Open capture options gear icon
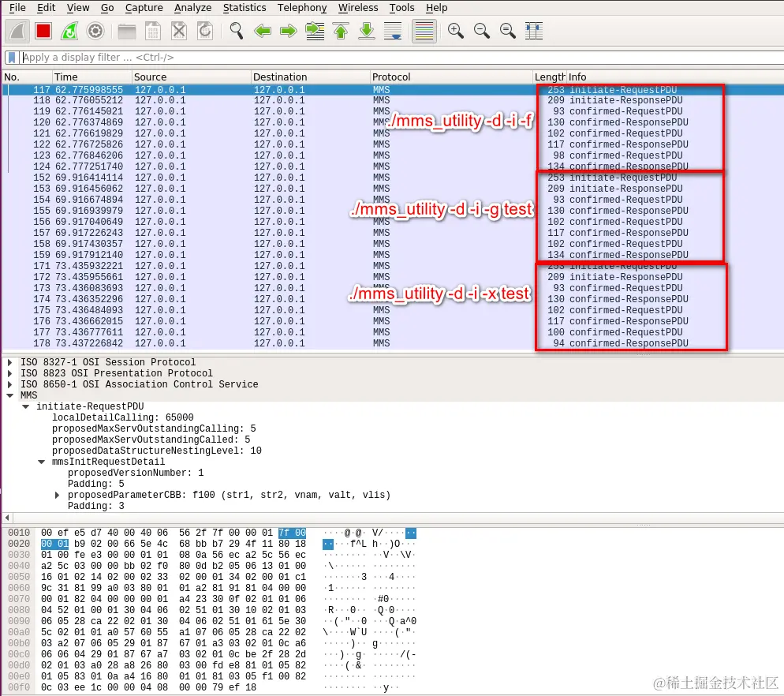The width and height of the screenshot is (784, 696). click(x=95, y=31)
